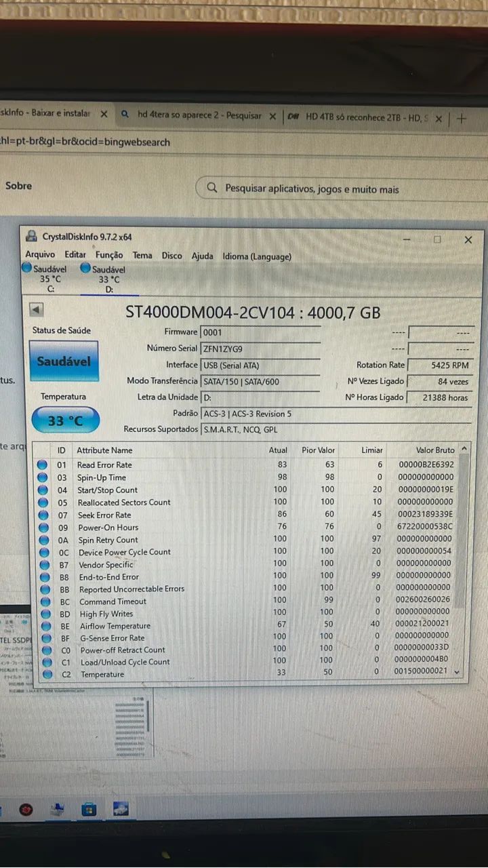Click the status icon for Power-On Hours
This screenshot has width=488, height=868.
pos(43,528)
